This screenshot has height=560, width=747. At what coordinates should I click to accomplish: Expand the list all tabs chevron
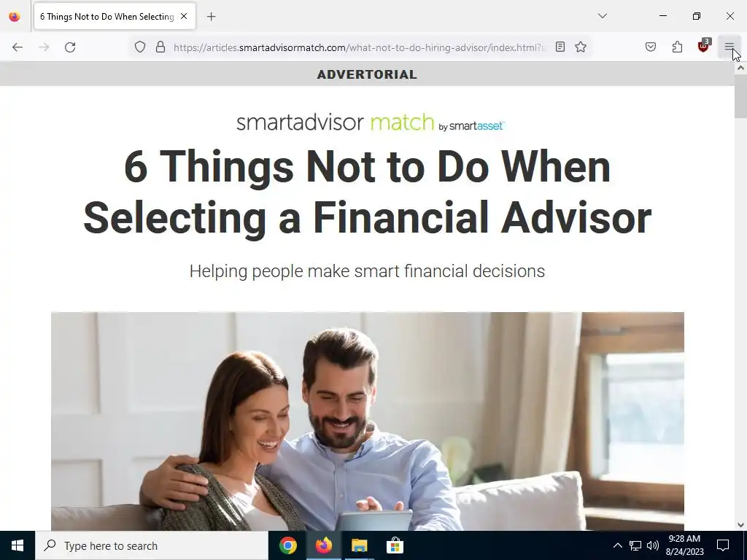(x=602, y=16)
